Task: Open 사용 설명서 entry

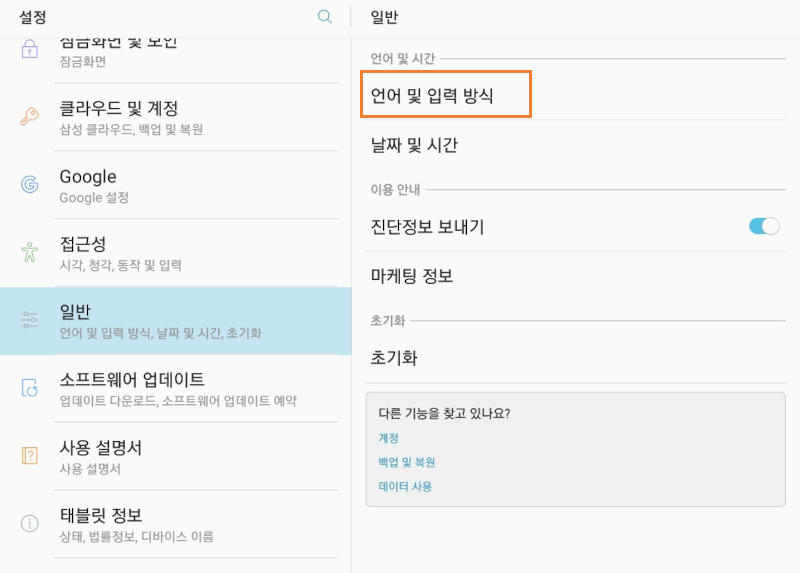Action: click(176, 456)
